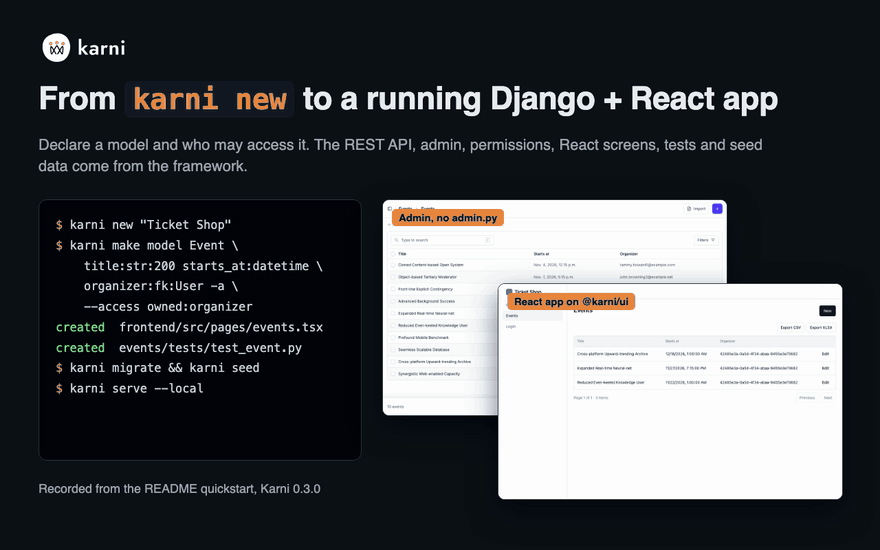The width and height of the screenshot is (880, 550).
Task: Click 'frontend/src/pages/events.tsx' in terminal
Action: point(221,328)
